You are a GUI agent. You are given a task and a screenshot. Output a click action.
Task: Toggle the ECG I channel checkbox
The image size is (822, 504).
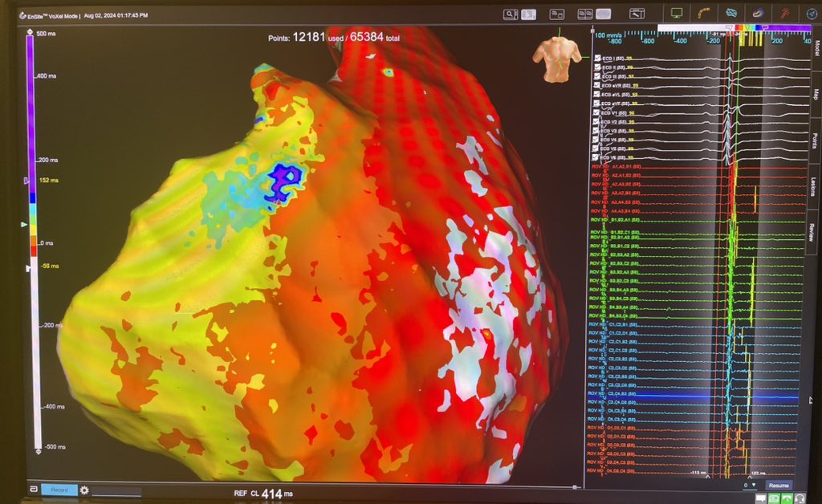tap(597, 59)
